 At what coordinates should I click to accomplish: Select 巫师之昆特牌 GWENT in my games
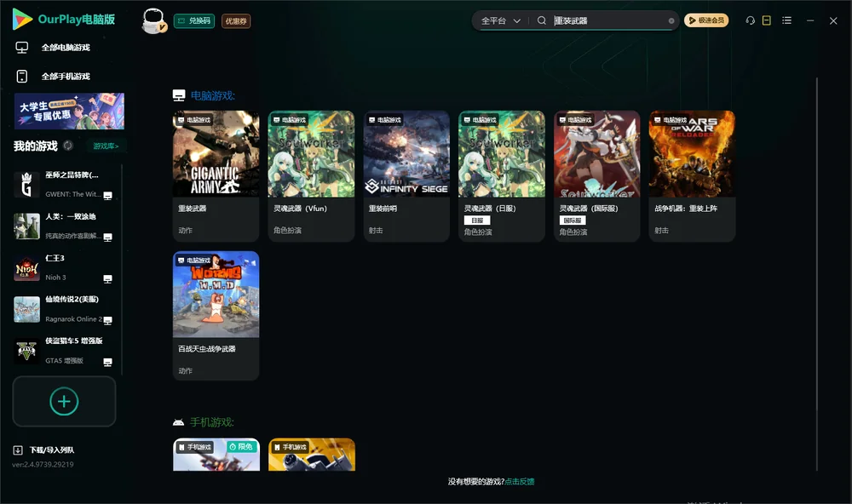[x=64, y=185]
